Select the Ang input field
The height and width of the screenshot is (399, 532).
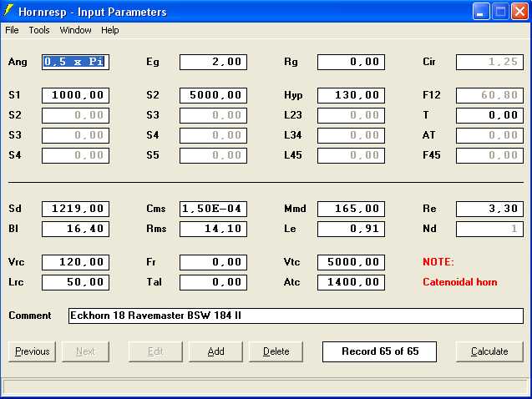click(x=75, y=62)
